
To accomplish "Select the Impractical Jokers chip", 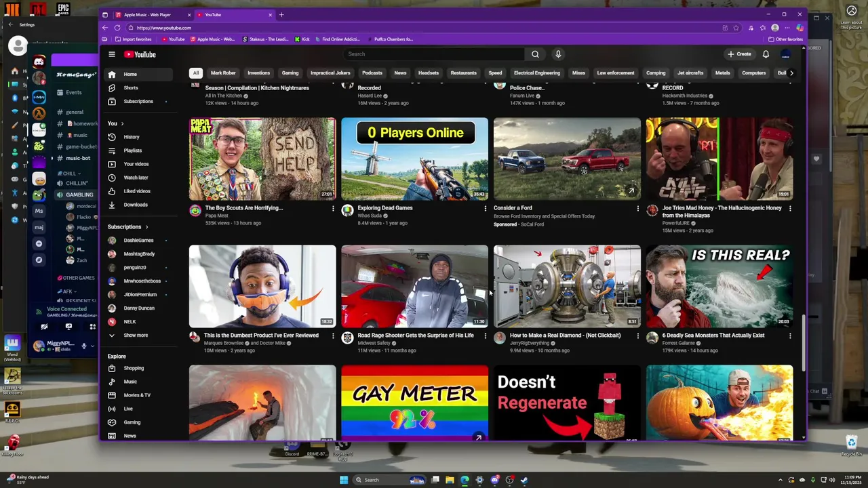I will pos(330,73).
